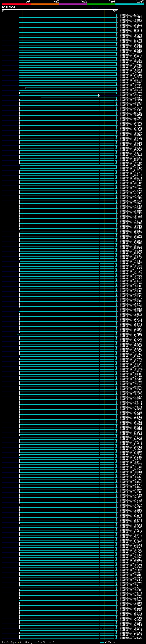Select the UniRef100_O64449 label
Image resolution: width=146 pixels, height=644 pixels.
click(131, 304)
